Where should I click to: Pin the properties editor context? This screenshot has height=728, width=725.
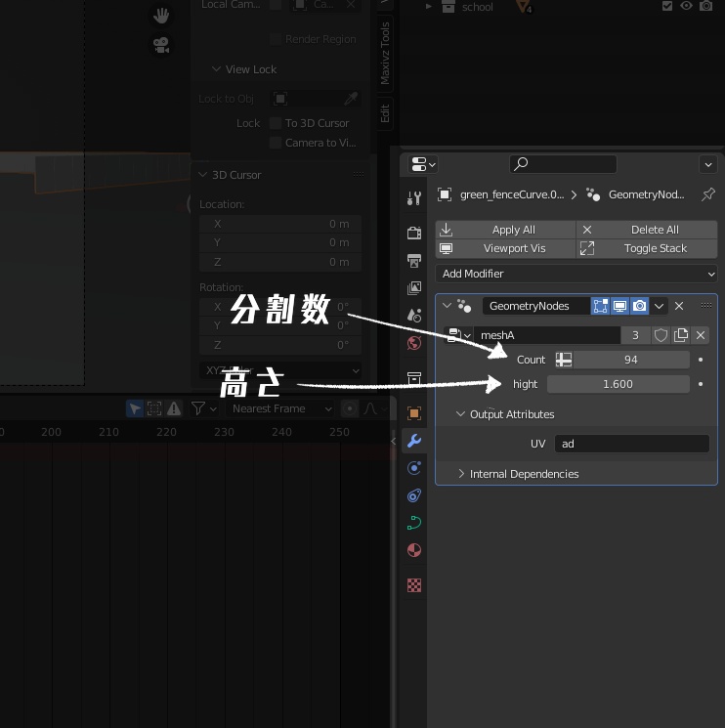708,194
